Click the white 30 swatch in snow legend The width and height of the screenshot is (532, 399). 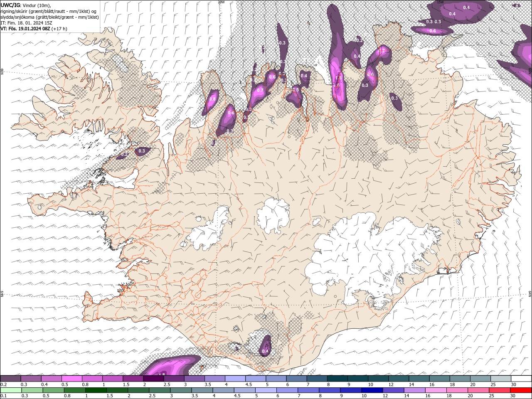tap(521, 379)
